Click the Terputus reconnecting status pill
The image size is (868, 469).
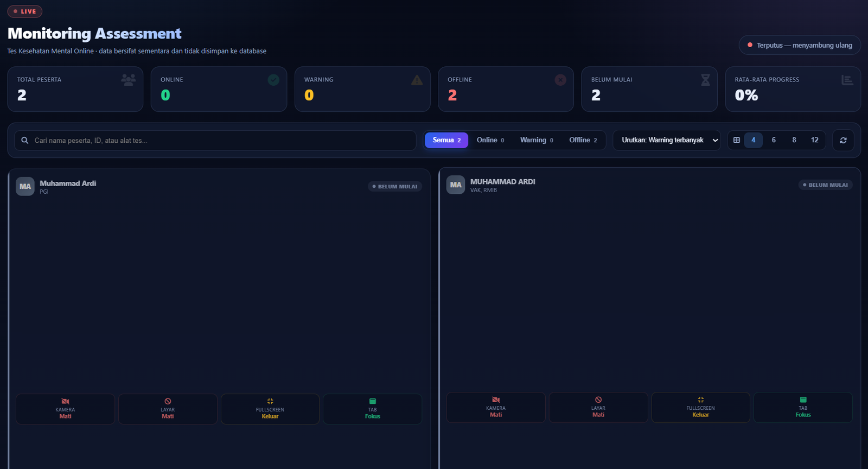(x=800, y=45)
